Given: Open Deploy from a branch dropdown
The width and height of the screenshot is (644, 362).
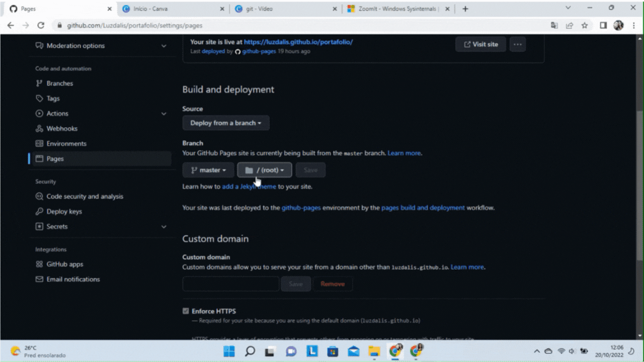Looking at the screenshot, I should click(x=226, y=123).
